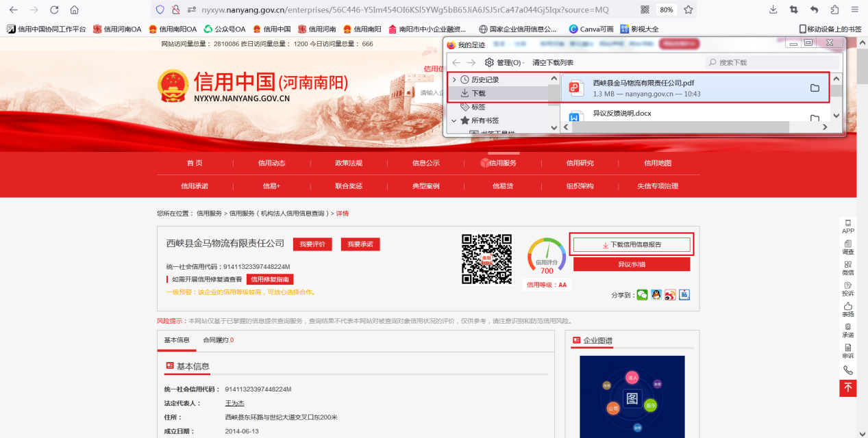Select the 西峡县金马物流有限责任公司.pdf download

coord(695,88)
